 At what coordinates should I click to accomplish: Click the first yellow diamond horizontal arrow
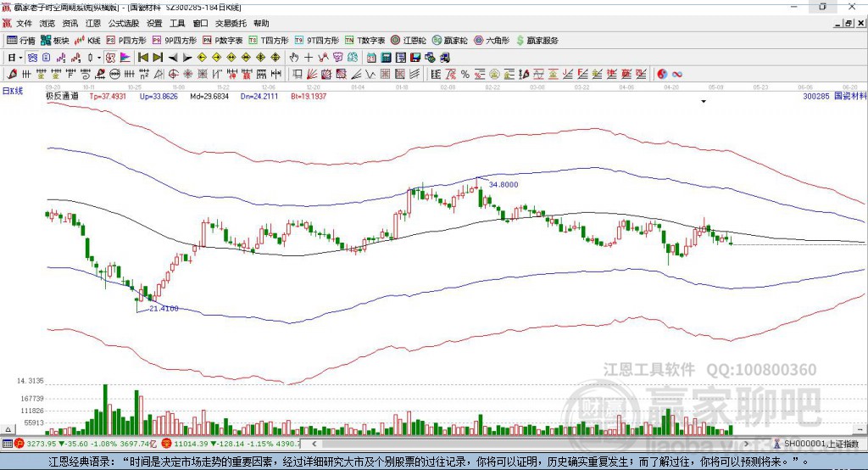[x=202, y=58]
